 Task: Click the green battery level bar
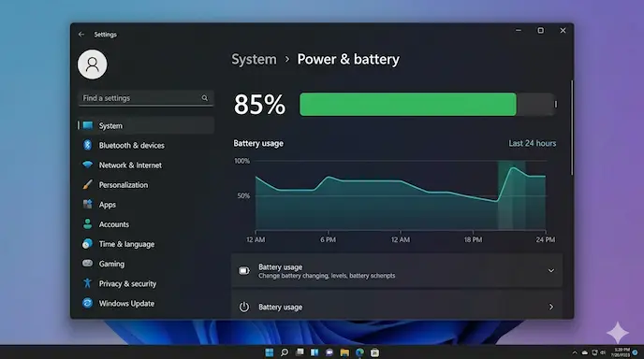[408, 104]
